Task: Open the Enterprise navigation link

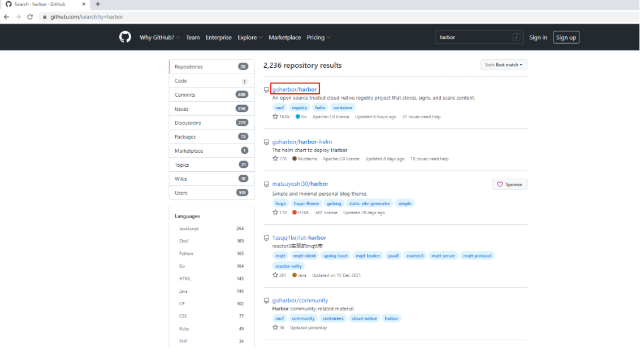Action: [218, 37]
